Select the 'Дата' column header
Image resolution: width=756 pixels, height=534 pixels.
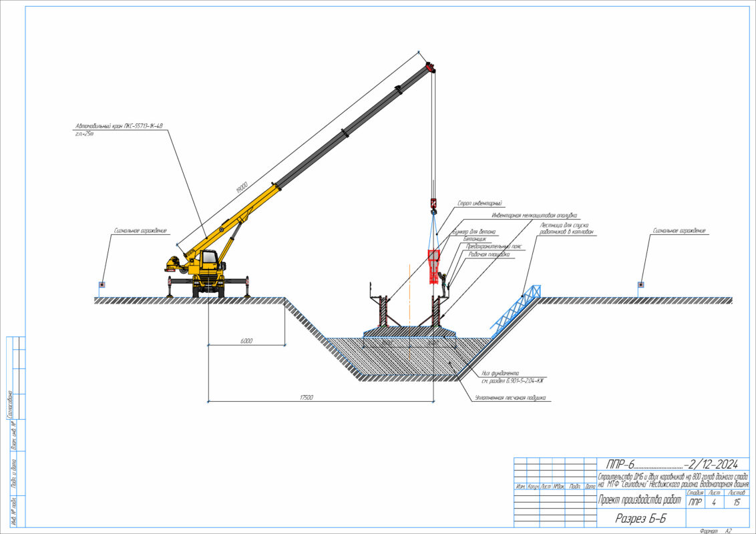tap(590, 487)
